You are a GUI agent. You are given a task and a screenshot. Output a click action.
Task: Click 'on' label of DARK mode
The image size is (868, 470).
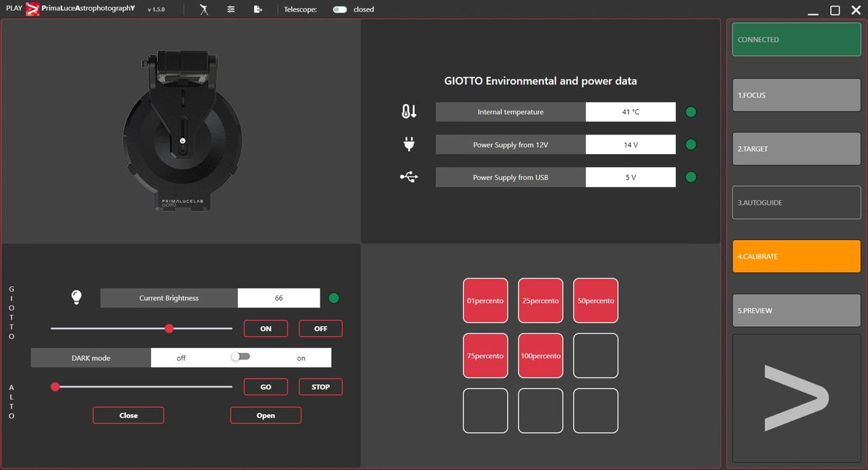pos(301,358)
